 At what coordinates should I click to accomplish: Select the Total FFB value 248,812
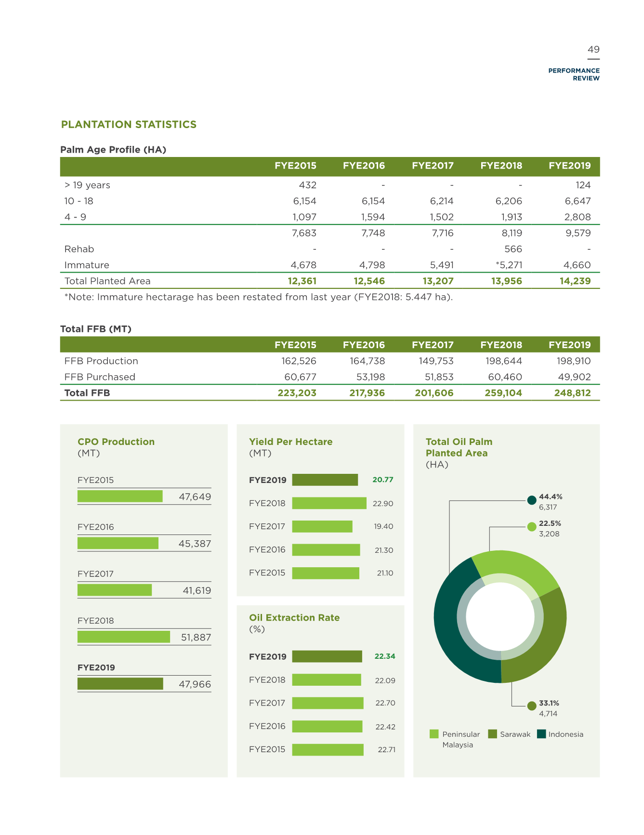coord(572,393)
